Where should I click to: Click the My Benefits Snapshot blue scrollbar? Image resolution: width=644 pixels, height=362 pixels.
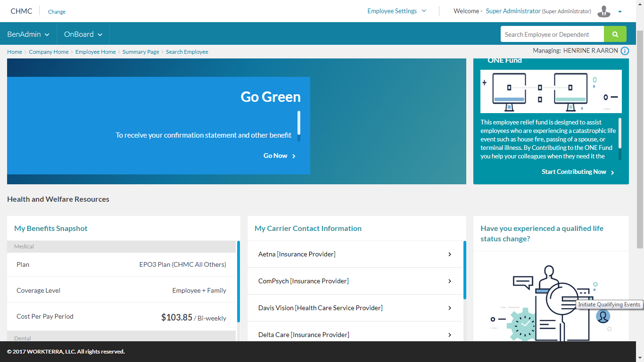[239, 281]
